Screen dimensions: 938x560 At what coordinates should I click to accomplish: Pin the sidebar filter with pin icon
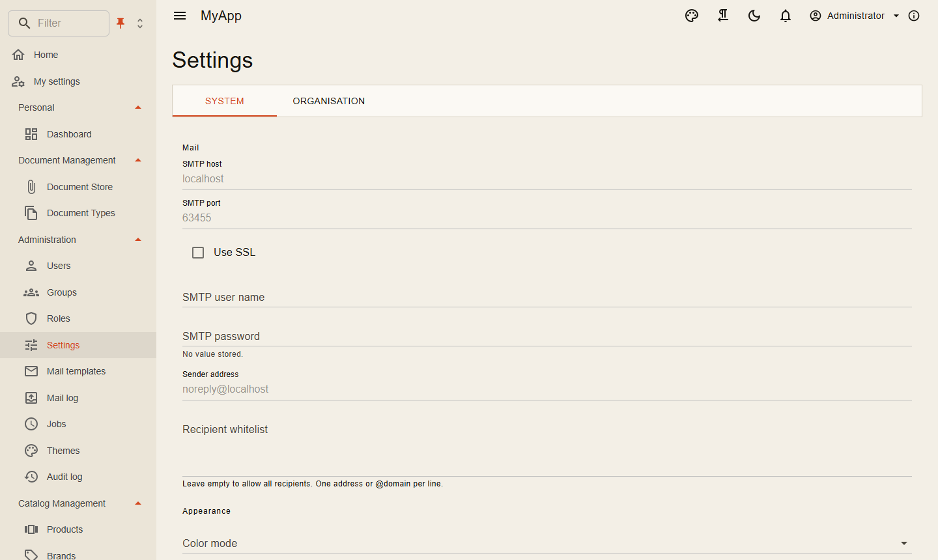click(x=121, y=23)
